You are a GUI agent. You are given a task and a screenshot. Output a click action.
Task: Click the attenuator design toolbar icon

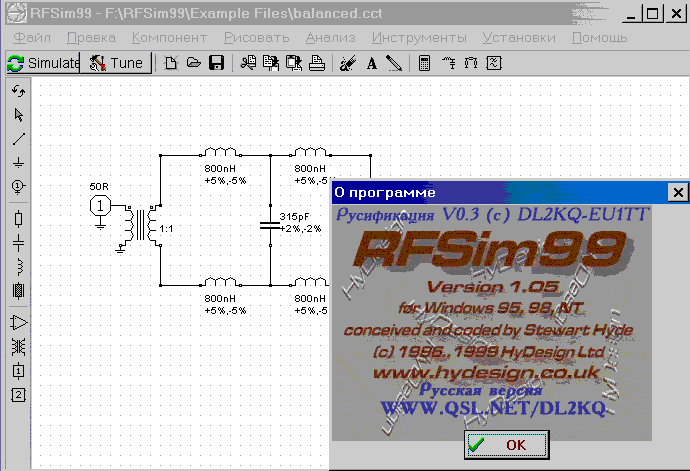[x=471, y=63]
